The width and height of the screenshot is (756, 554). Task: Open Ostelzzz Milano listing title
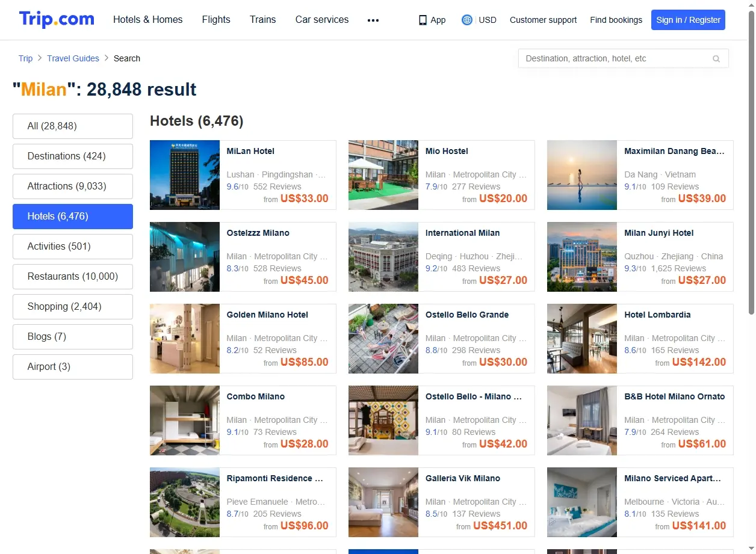258,233
